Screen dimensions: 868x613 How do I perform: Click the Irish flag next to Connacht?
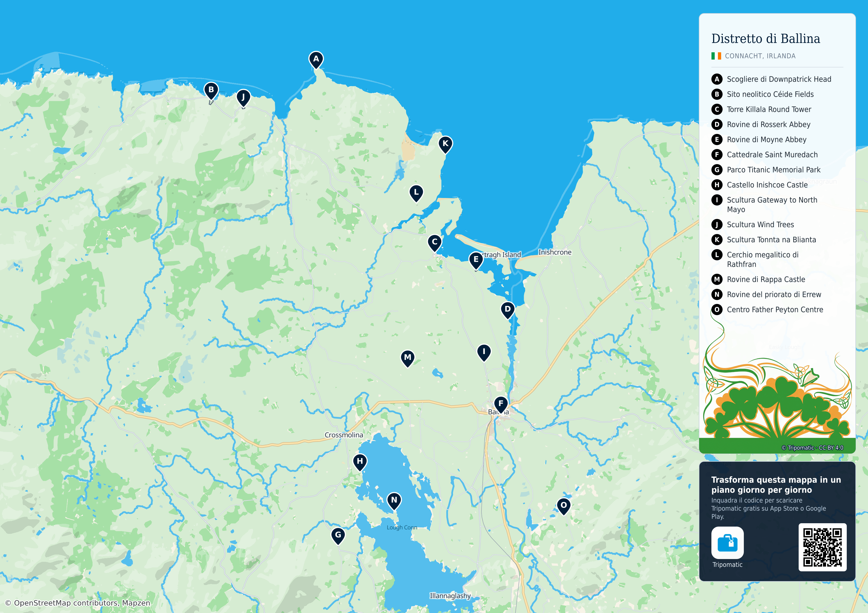pyautogui.click(x=716, y=56)
